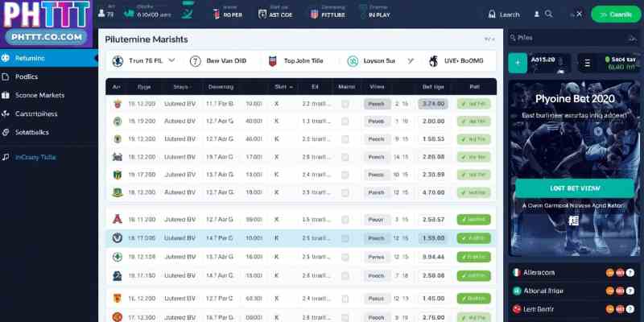Open the RO PER top navigation item
This screenshot has height=322, width=644.
click(227, 14)
